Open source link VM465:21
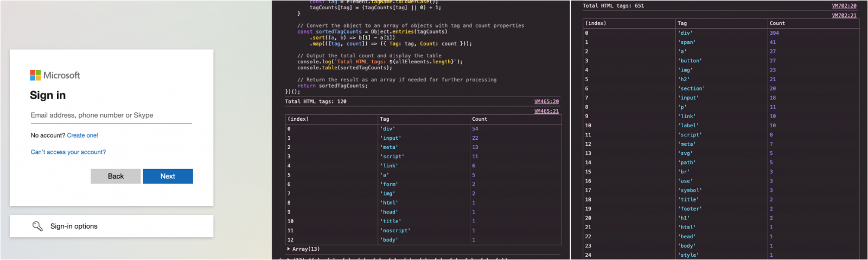The width and height of the screenshot is (868, 260). (546, 111)
